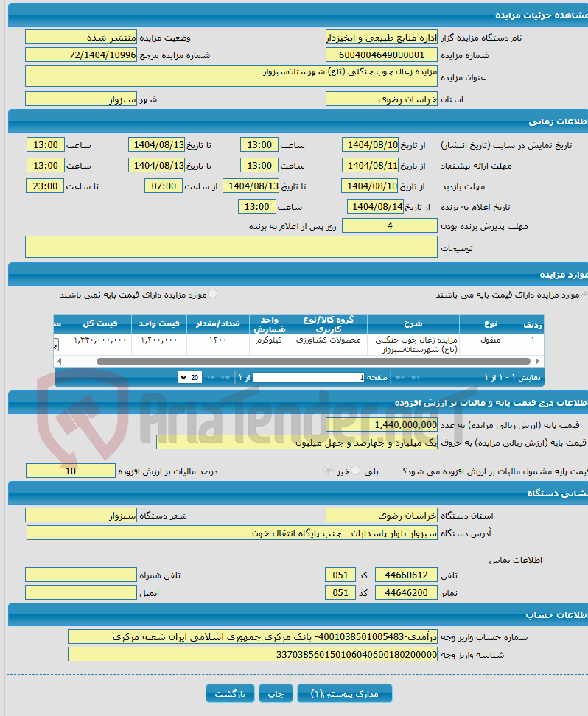Viewport: 588px width, 716px height.
Task: Click the auction title text field
Action: point(231,76)
